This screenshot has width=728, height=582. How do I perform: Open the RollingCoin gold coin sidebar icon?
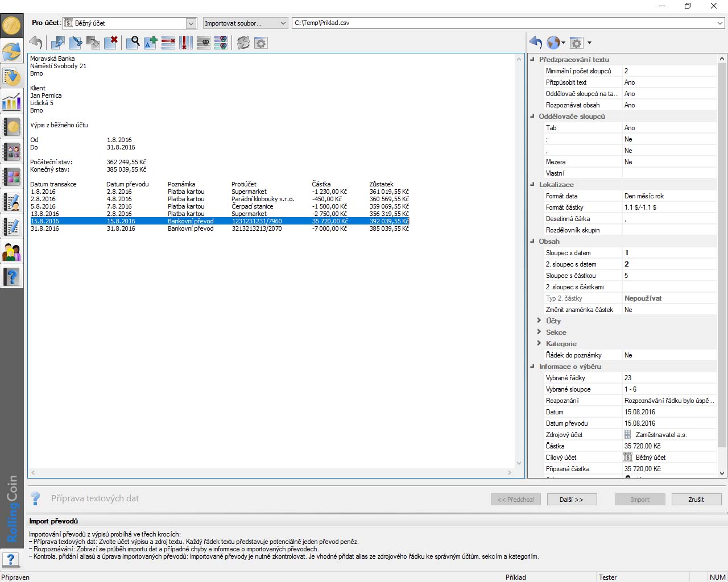(11, 26)
